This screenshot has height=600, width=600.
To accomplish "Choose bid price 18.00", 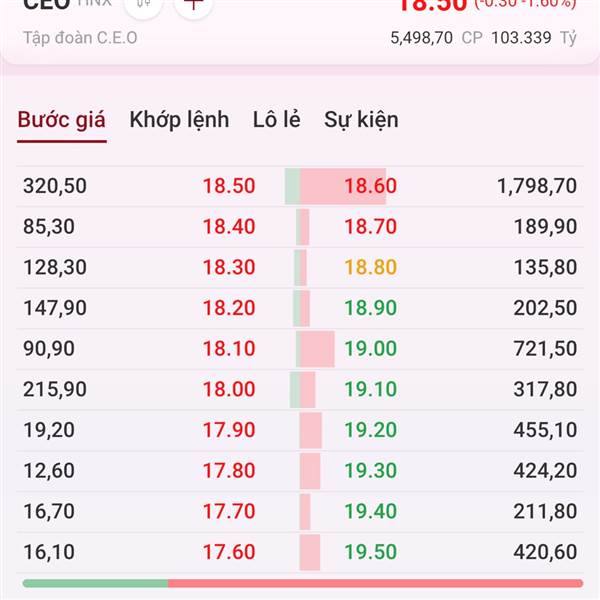I will pos(229,389).
